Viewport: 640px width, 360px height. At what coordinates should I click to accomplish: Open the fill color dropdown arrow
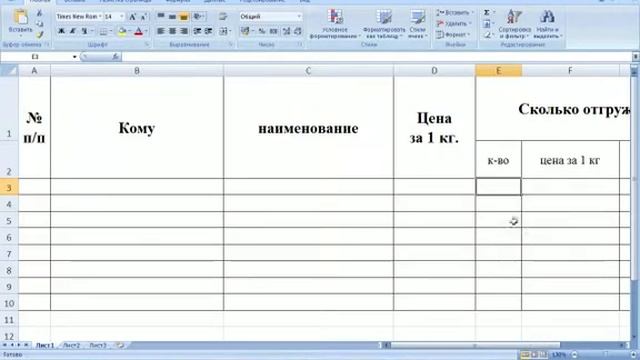tap(129, 31)
